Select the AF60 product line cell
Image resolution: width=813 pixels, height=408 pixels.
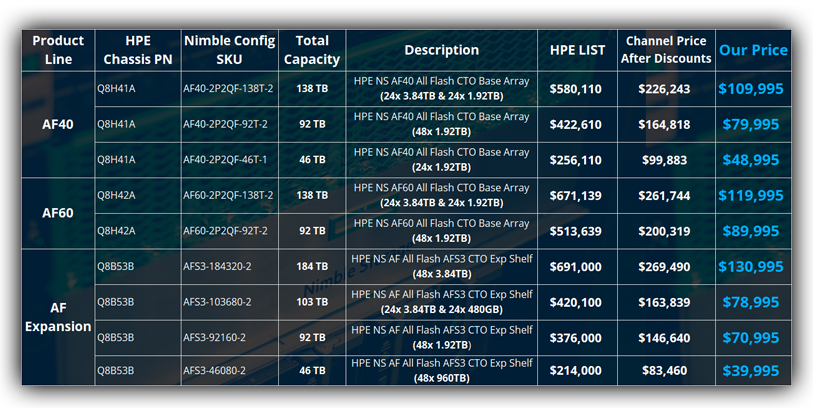coord(58,214)
